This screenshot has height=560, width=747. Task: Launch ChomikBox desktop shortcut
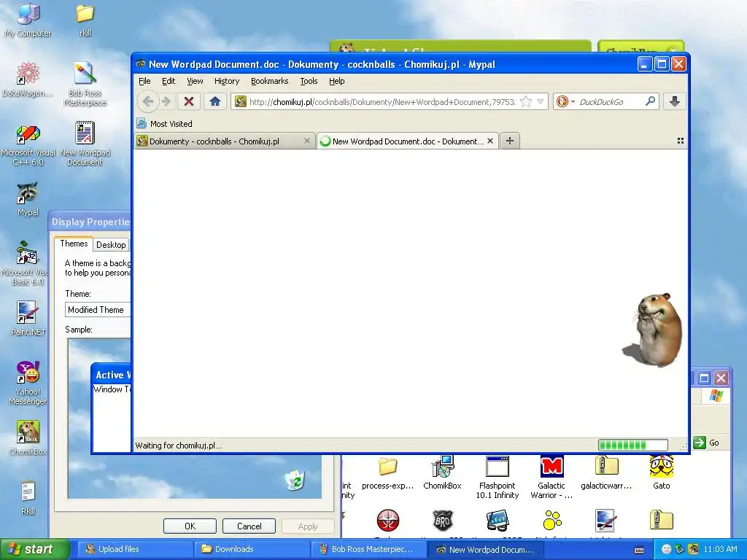point(28,438)
